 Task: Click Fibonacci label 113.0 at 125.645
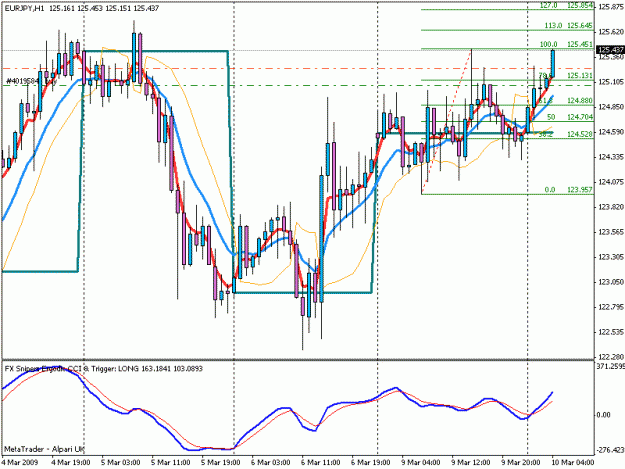click(568, 26)
